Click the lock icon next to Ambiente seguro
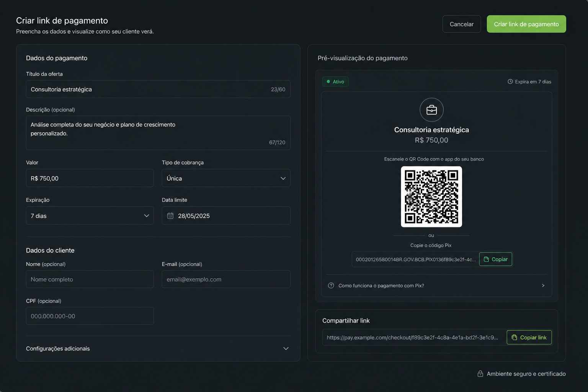This screenshot has width=588, height=392. click(480, 374)
